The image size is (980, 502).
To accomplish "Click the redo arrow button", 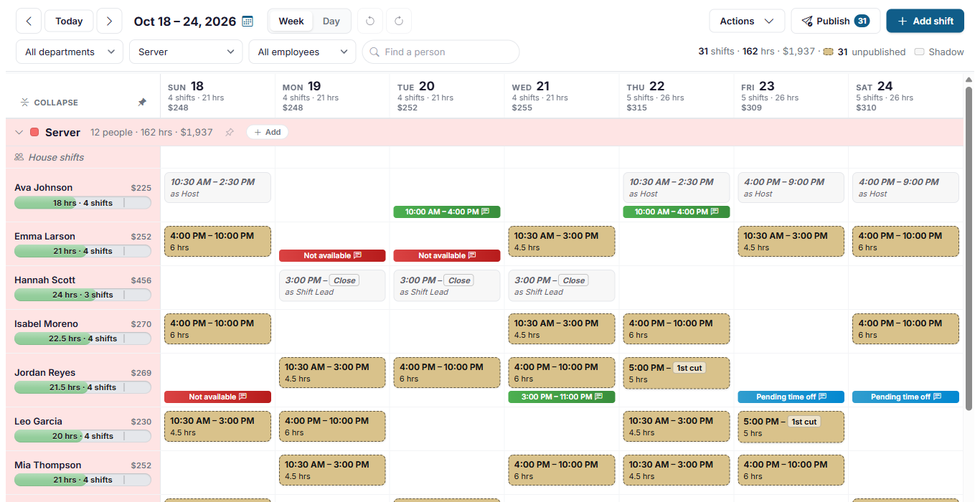I will [399, 21].
